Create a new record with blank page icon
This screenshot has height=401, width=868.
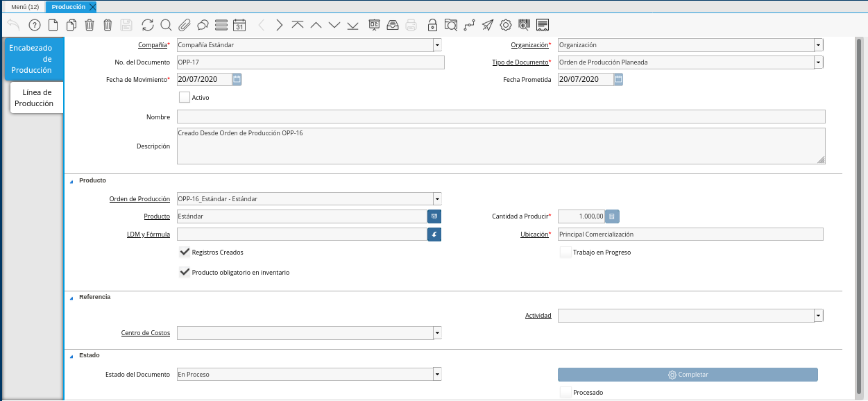[x=53, y=25]
